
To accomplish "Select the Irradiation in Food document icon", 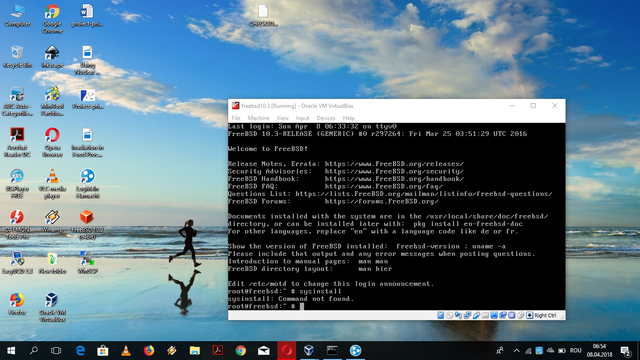I will 87,142.
